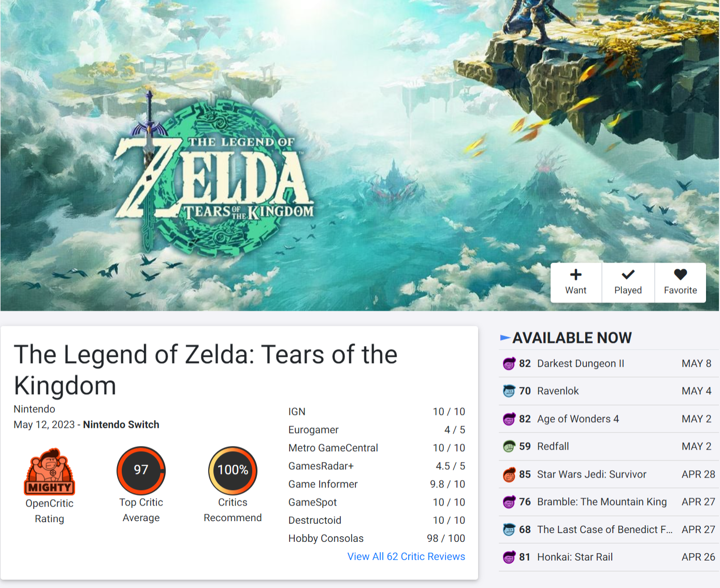This screenshot has height=588, width=720.
Task: Open Age of Wonders 4 game page
Action: [x=578, y=419]
